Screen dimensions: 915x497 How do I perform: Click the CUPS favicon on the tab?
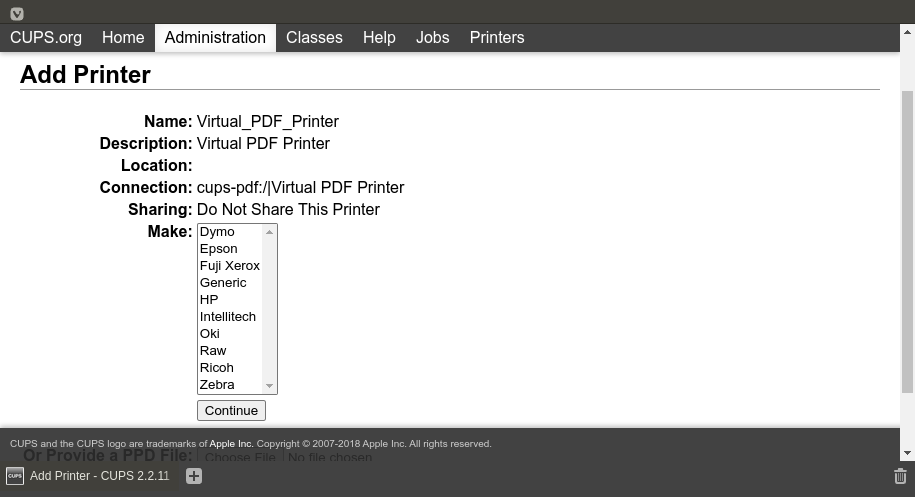[15, 476]
